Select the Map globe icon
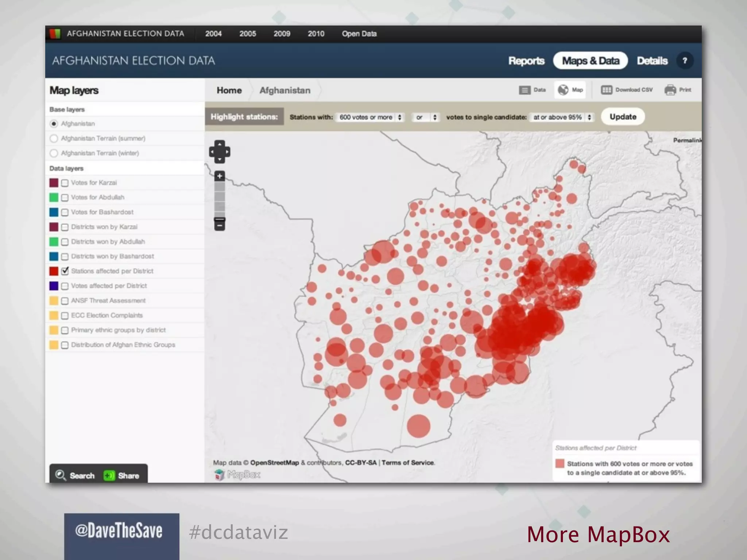 [563, 90]
